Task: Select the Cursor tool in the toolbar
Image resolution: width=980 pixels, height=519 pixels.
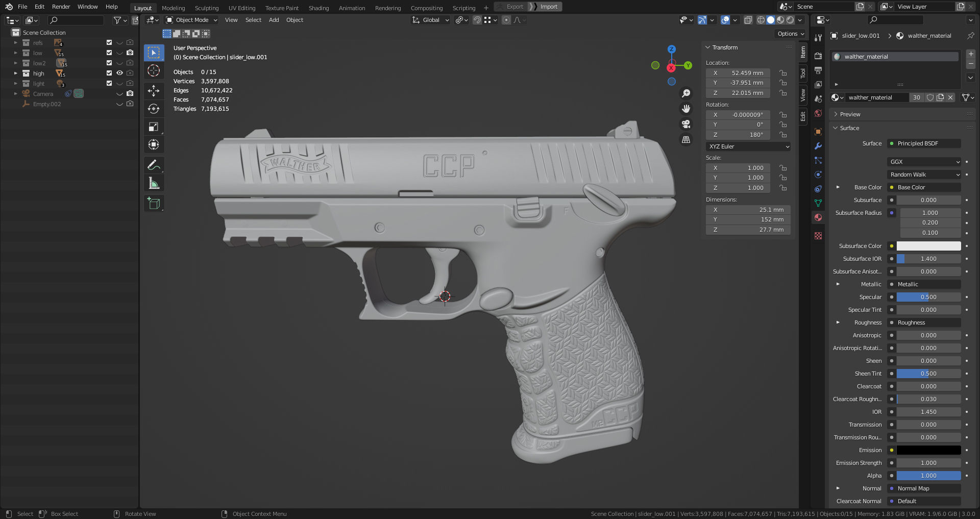Action: [x=154, y=70]
